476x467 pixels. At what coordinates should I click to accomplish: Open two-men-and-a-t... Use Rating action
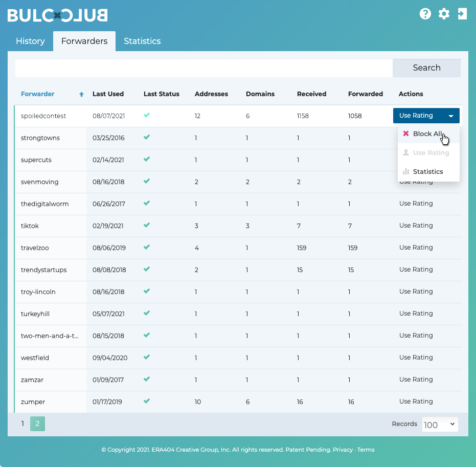(x=416, y=335)
